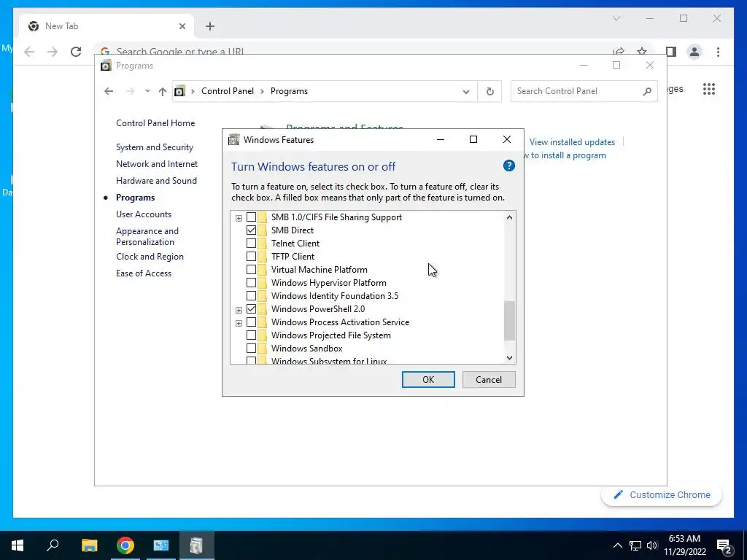The width and height of the screenshot is (747, 560).
Task: Share this page from Chrome toolbar
Action: (619, 51)
